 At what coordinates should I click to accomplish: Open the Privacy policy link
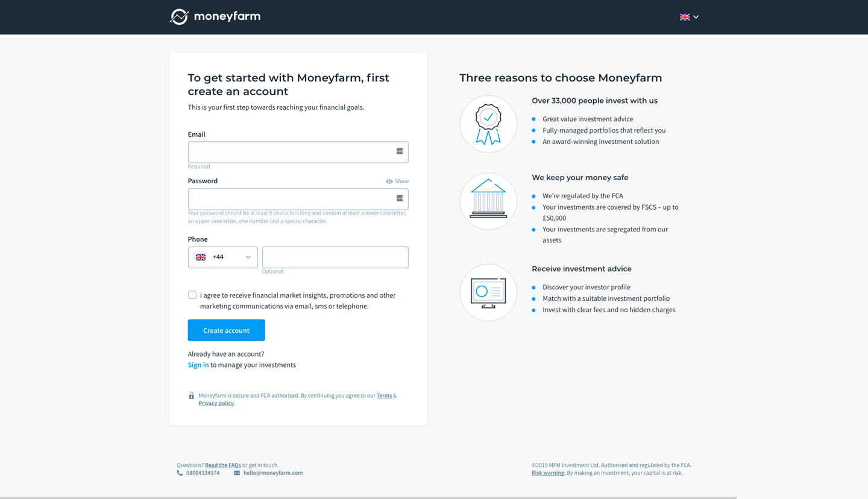point(216,403)
